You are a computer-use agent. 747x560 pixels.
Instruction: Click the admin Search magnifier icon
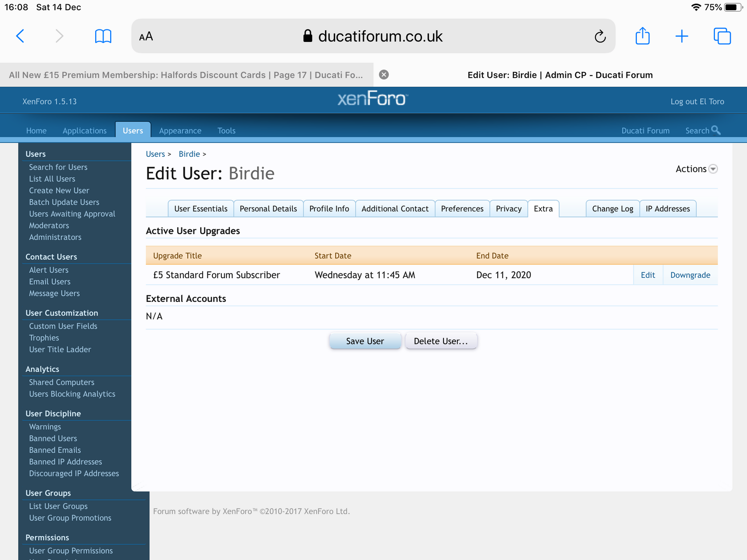point(716,130)
